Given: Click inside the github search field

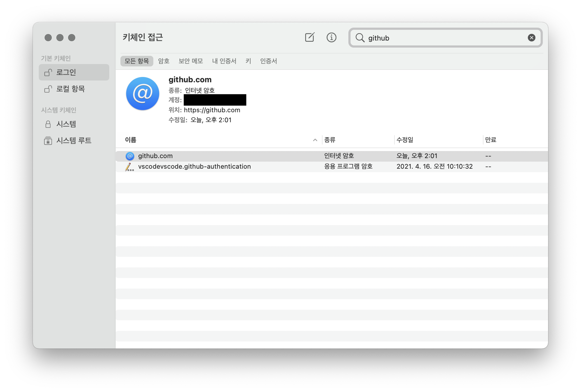Looking at the screenshot, I should (441, 38).
